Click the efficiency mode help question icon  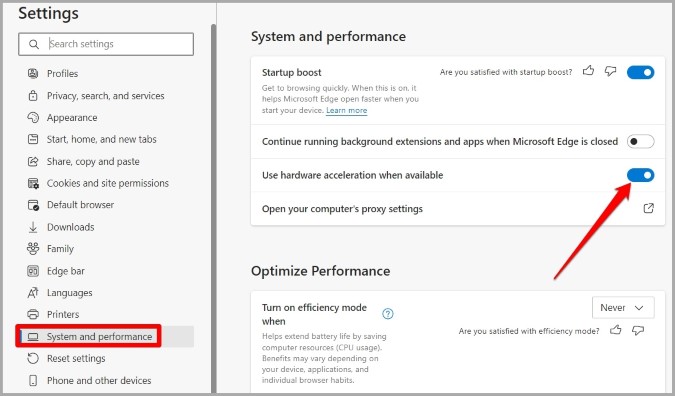387,314
